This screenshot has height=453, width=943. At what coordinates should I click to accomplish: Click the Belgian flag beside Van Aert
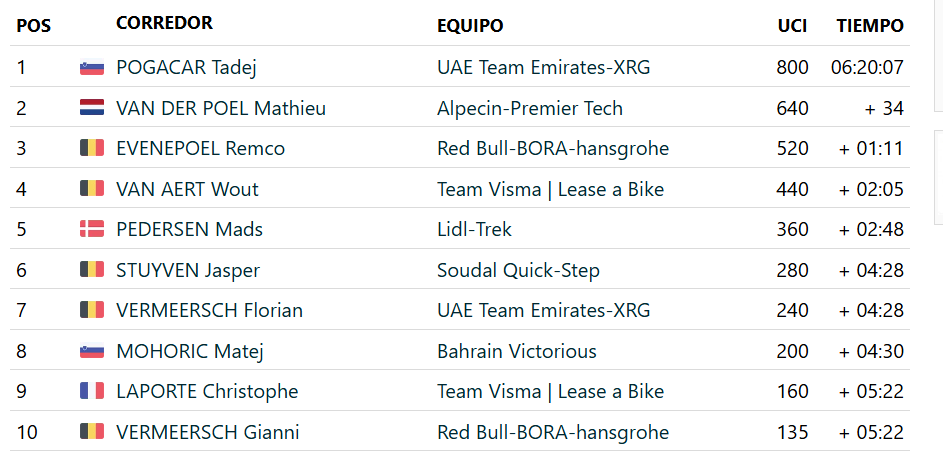91,189
